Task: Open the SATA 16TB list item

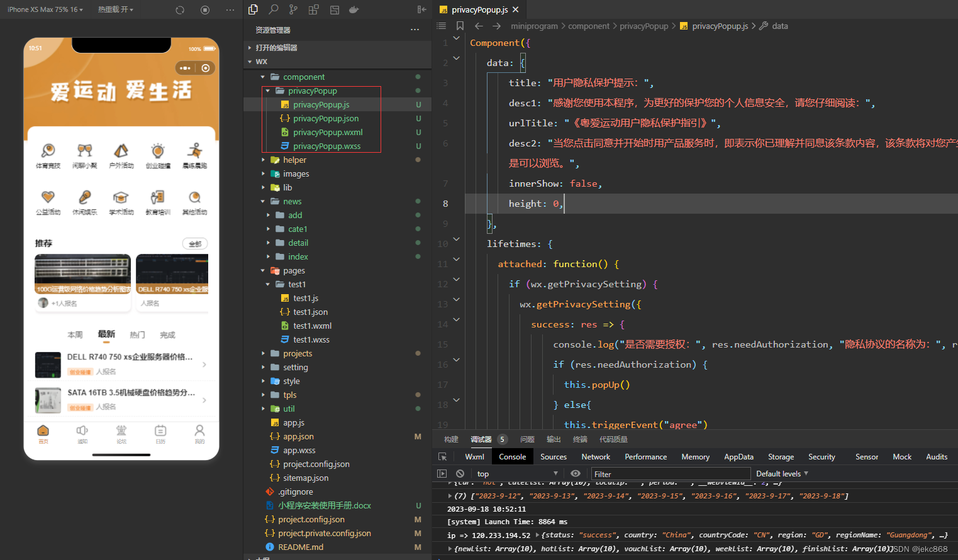Action: coord(121,400)
